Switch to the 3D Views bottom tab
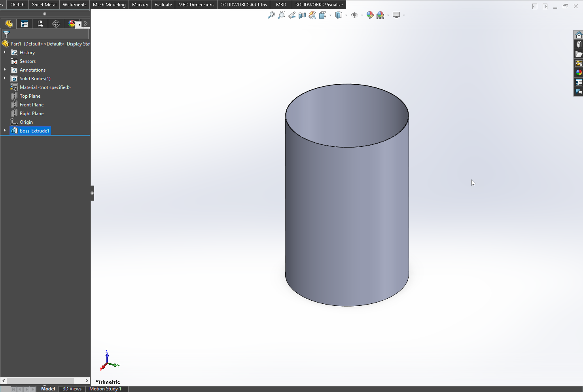 72,389
